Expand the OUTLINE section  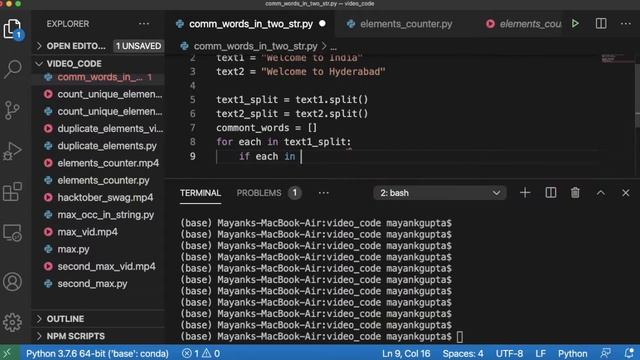tap(65, 318)
